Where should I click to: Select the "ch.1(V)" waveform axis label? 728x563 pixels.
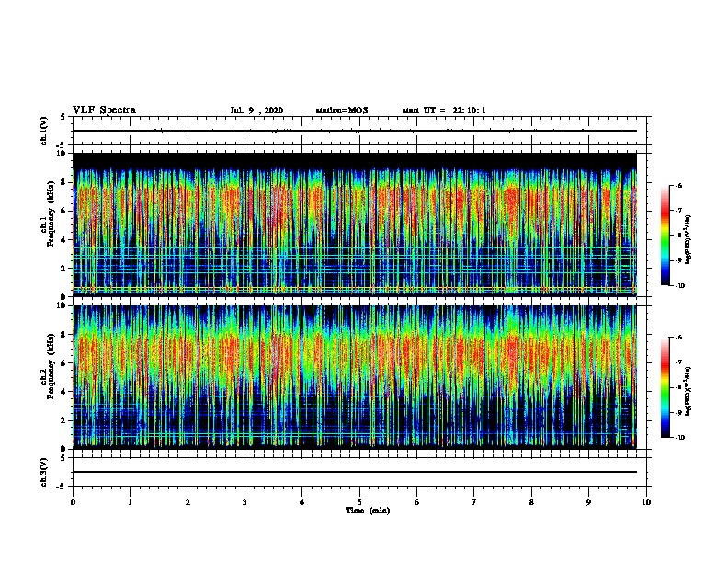pyautogui.click(x=44, y=131)
